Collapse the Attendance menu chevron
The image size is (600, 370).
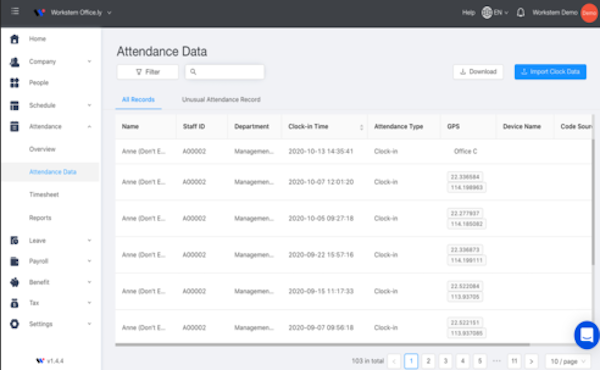pyautogui.click(x=89, y=127)
